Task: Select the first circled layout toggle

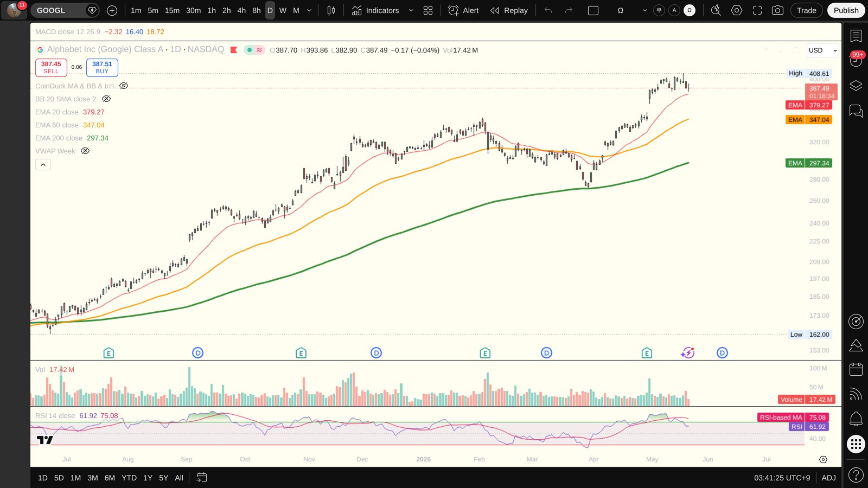Action: point(659,10)
